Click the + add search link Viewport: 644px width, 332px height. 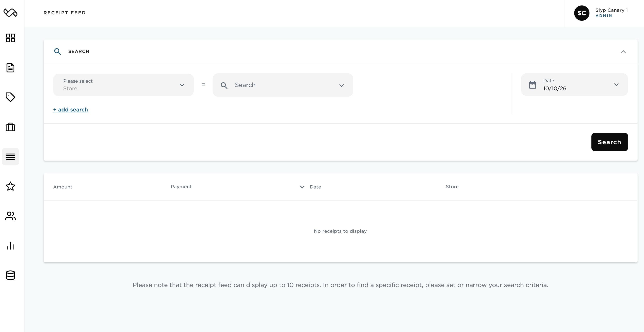click(70, 110)
